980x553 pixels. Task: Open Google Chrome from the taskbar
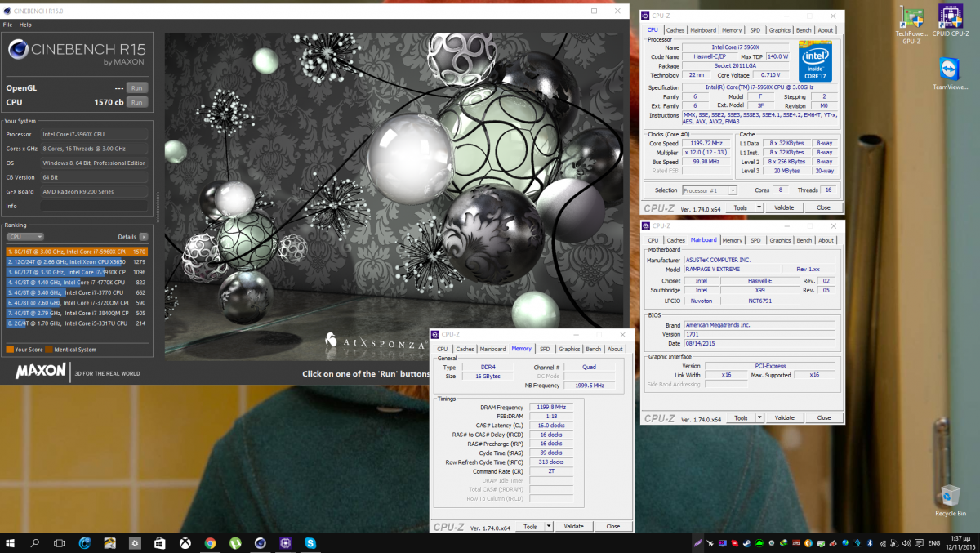pyautogui.click(x=210, y=543)
